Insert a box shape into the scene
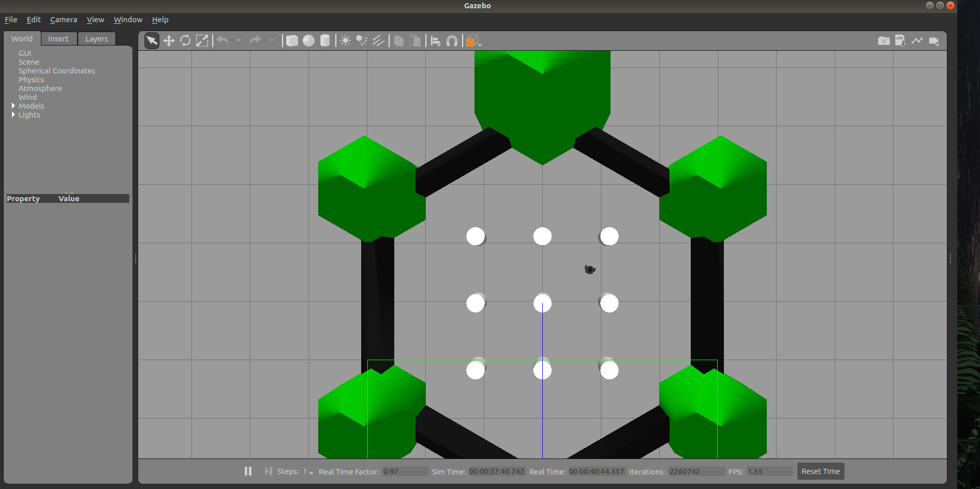This screenshot has width=980, height=489. [x=292, y=40]
